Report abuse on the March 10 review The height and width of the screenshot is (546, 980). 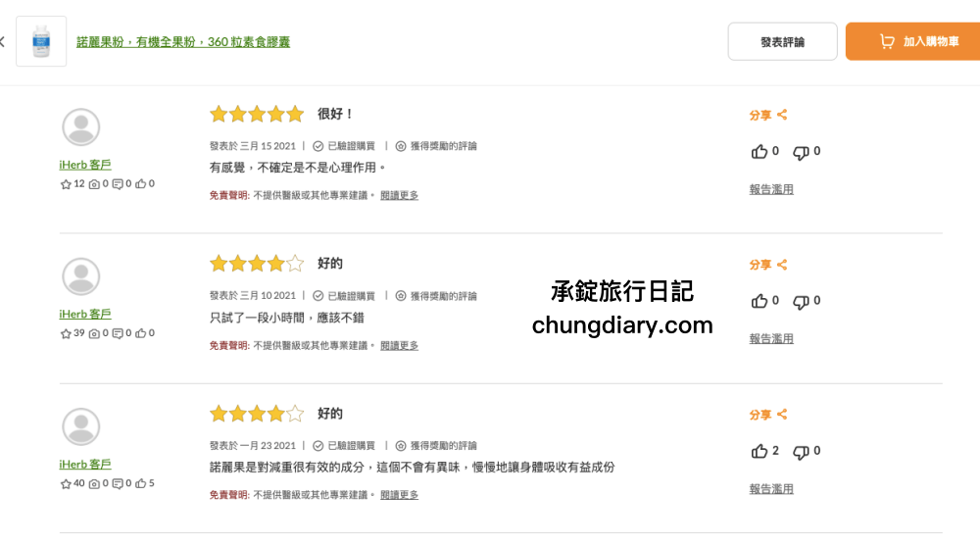click(x=771, y=338)
